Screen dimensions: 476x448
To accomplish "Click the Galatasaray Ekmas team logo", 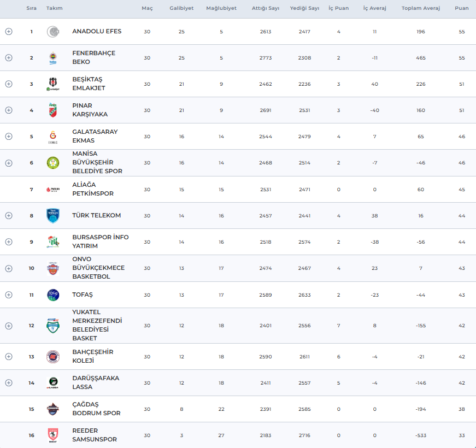I will (53, 137).
